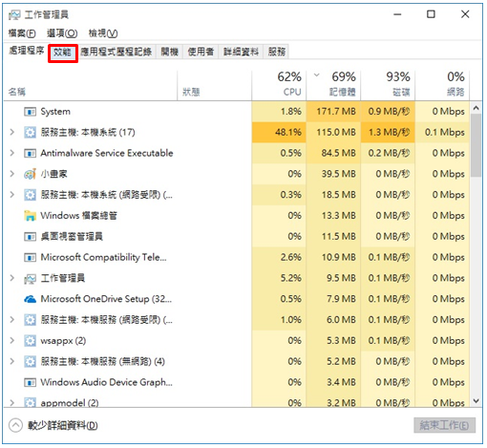
Task: Click the Windows 檔案總管 folder icon
Action: 30,216
